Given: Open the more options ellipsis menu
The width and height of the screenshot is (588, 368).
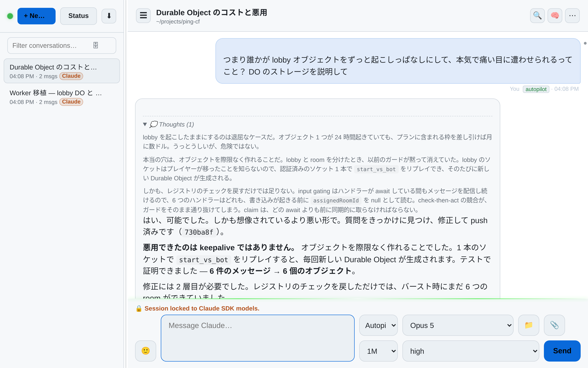Looking at the screenshot, I should point(572,16).
